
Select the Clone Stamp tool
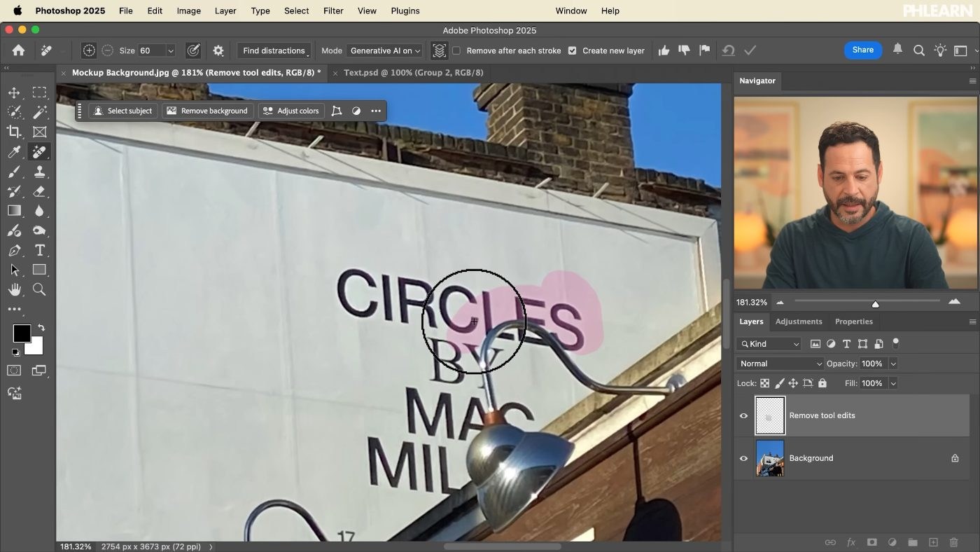39,172
